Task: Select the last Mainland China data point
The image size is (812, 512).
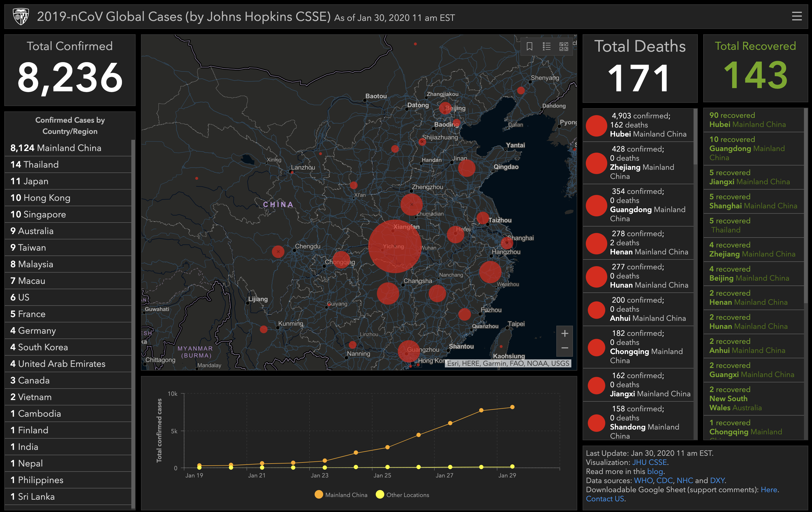Action: coord(512,407)
